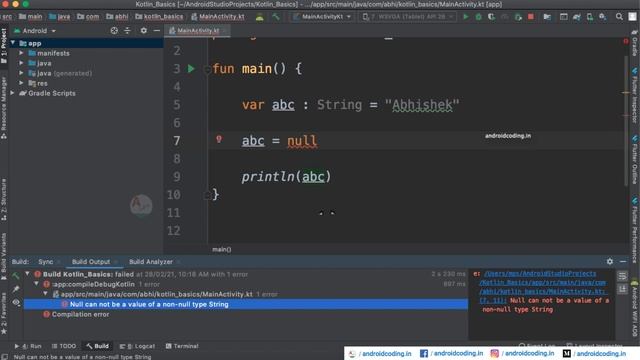Hide the Project panel with the minus icon
640x360 pixels.
(x=157, y=31)
